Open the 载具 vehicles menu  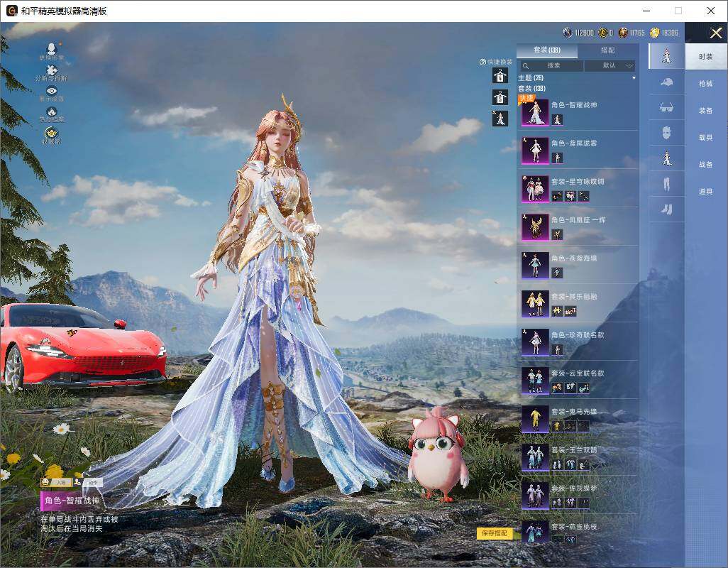click(706, 138)
